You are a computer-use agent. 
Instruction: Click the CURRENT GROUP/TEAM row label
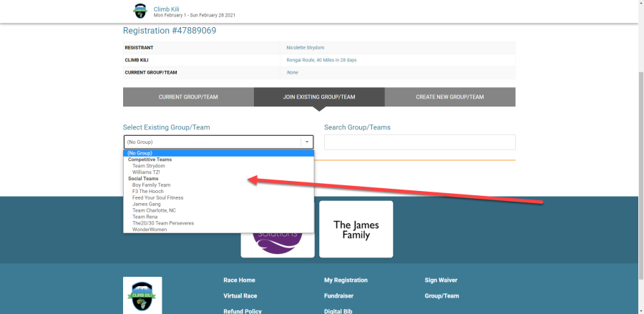pos(151,73)
